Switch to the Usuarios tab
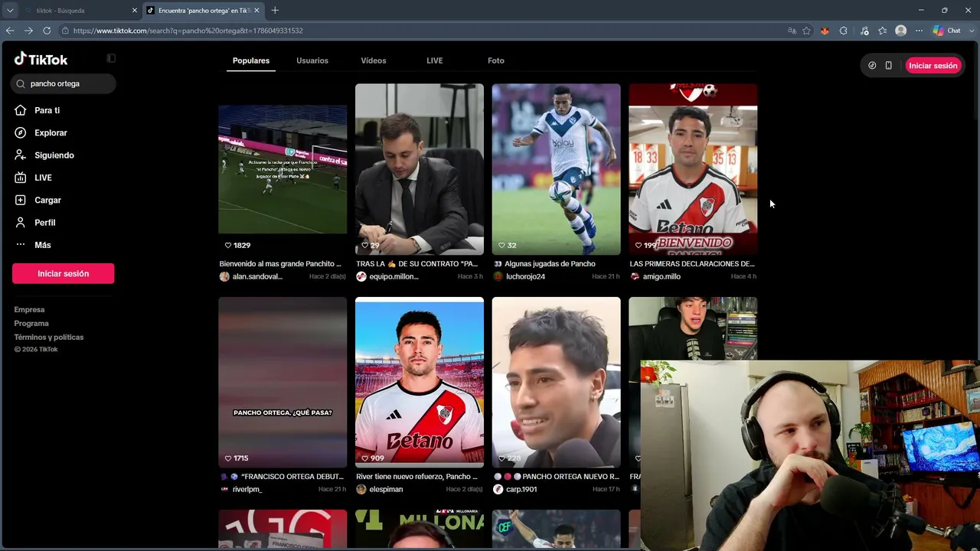This screenshot has width=980, height=551. 312,60
